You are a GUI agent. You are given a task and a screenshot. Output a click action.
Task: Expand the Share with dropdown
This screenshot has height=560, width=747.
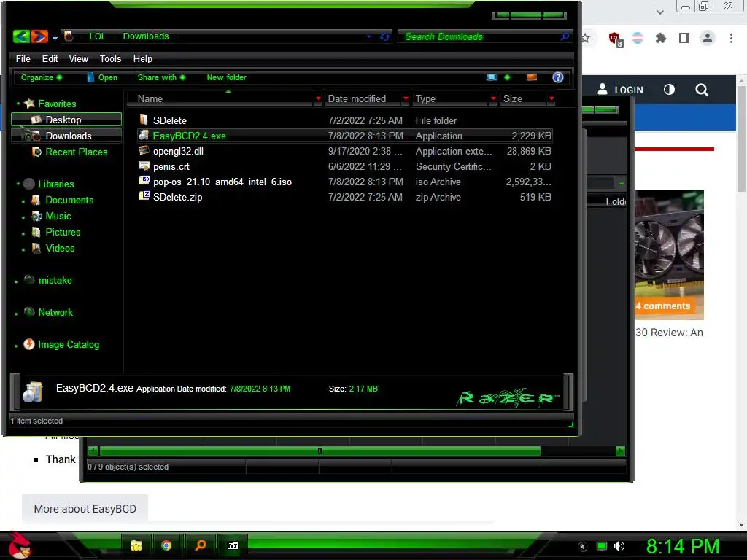pos(161,77)
